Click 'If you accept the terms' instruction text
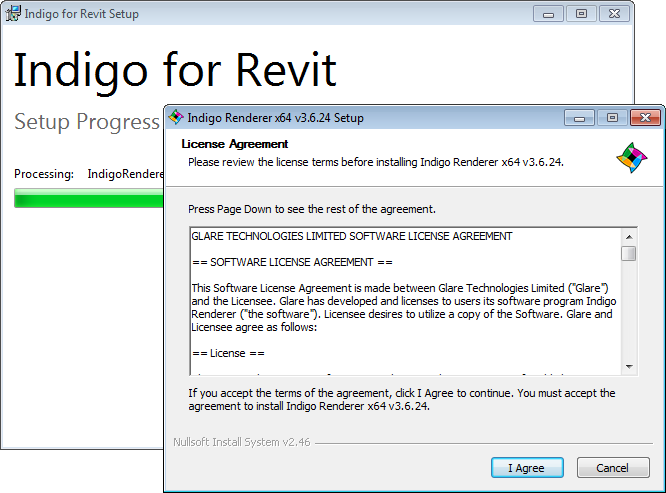 [x=402, y=399]
